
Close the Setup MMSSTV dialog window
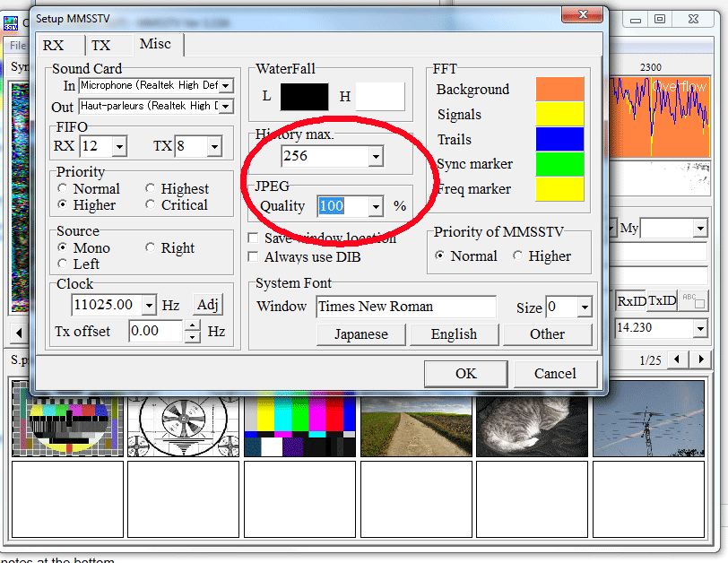coord(583,14)
